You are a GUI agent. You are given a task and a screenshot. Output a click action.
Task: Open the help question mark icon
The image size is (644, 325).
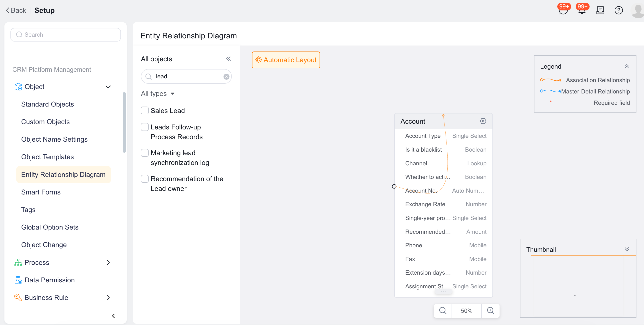click(x=619, y=10)
